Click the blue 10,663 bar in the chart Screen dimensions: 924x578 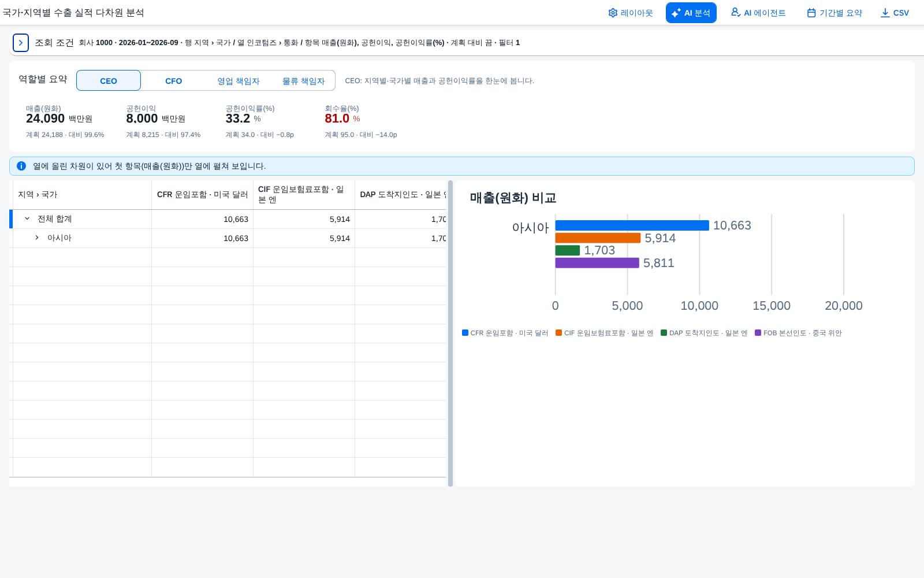[632, 225]
